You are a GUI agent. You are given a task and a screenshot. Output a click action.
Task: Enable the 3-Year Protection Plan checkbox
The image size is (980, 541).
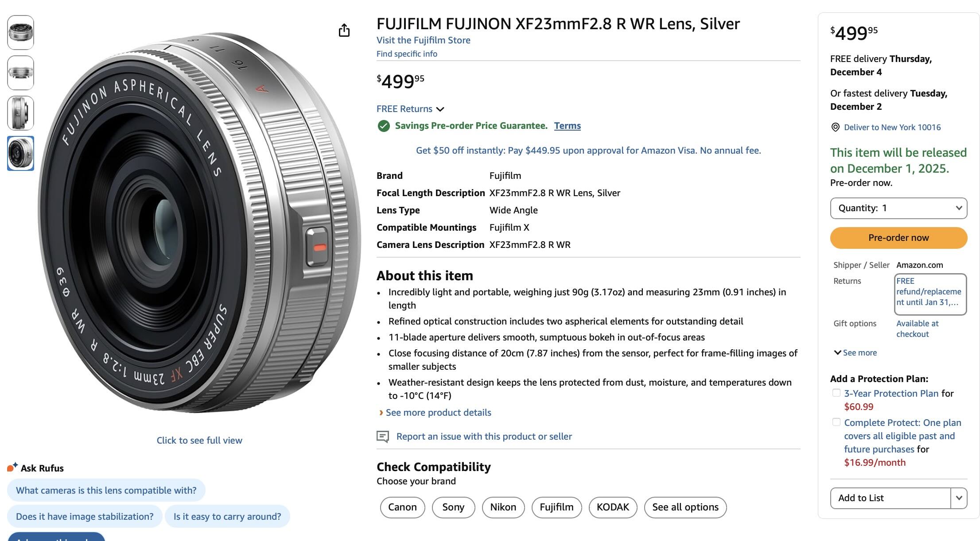836,392
